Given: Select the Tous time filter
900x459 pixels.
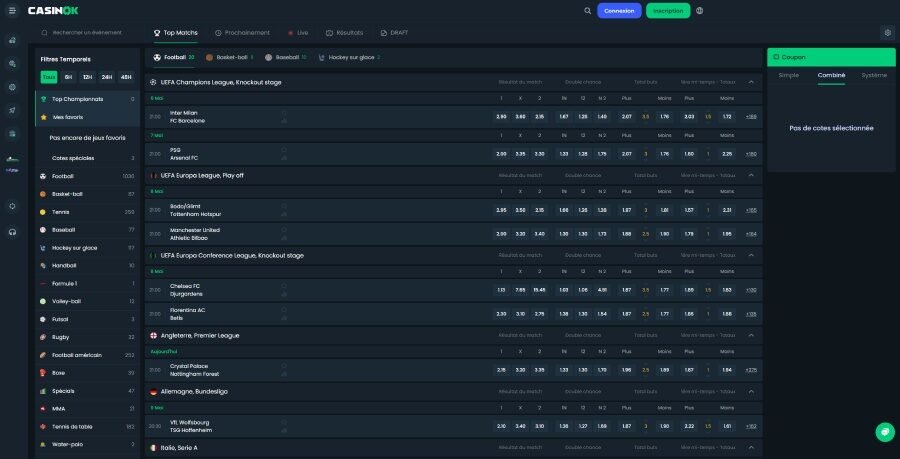Looking at the screenshot, I should coord(49,77).
